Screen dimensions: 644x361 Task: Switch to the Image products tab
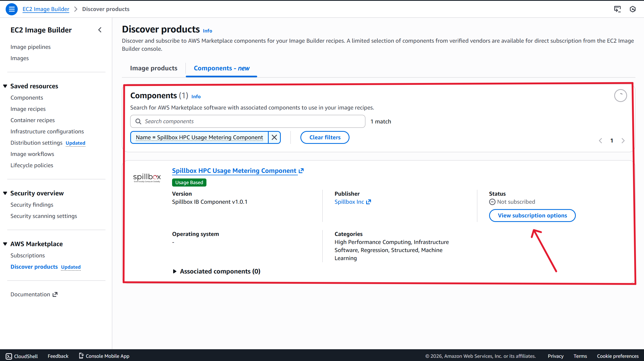[154, 68]
